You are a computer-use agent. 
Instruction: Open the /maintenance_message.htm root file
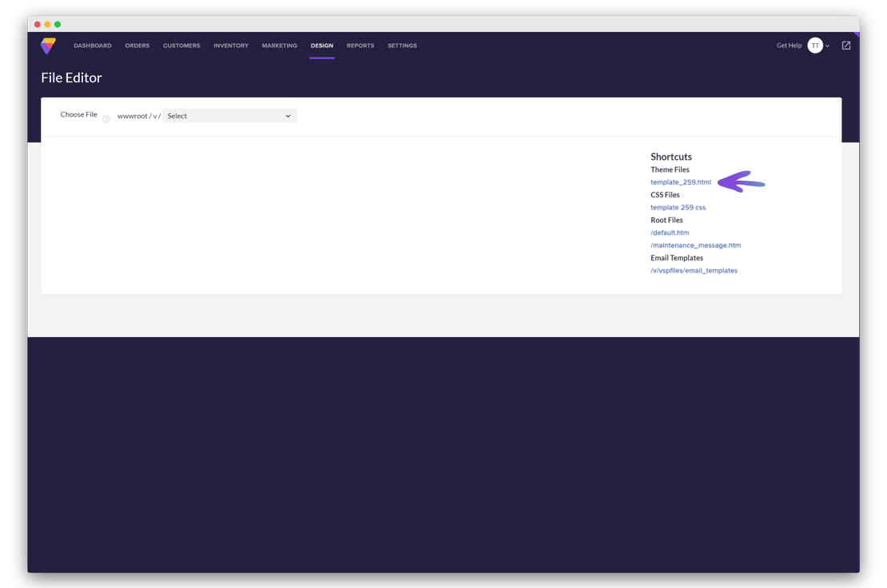(695, 244)
